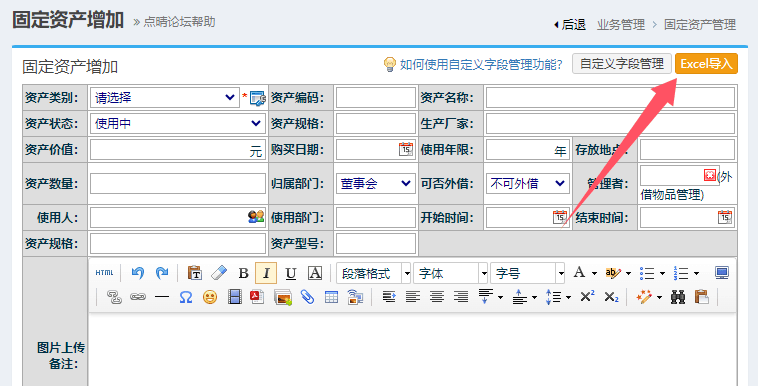Apply superscript formatting
The image size is (758, 386).
click(587, 297)
